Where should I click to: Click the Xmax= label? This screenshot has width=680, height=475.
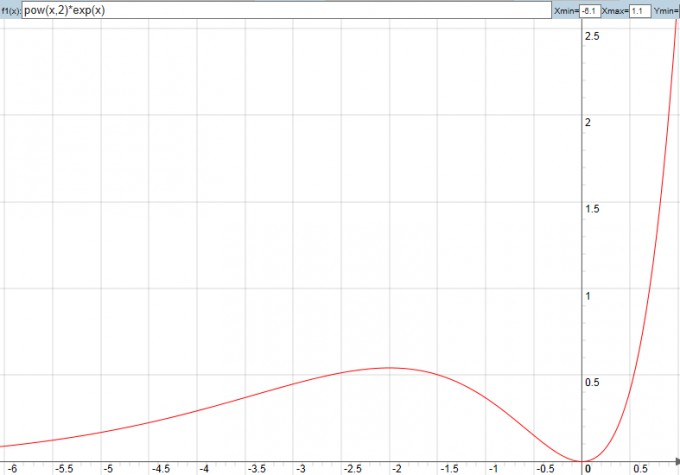pyautogui.click(x=615, y=11)
